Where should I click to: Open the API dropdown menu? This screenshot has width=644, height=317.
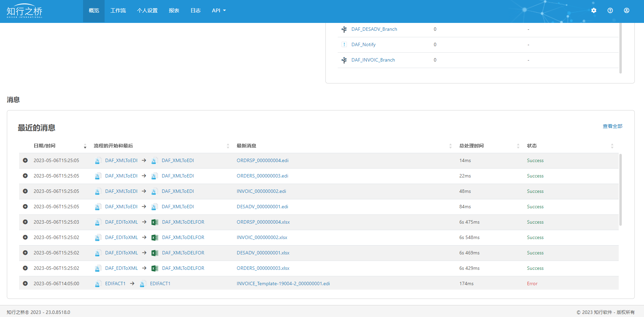point(219,11)
